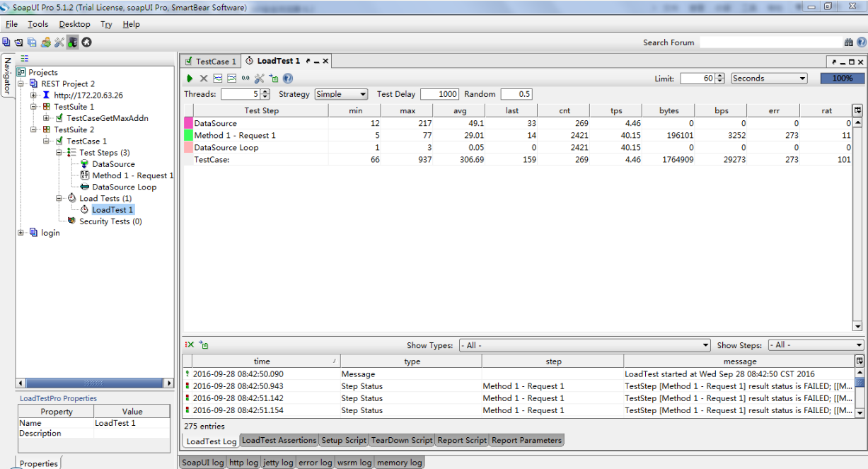The width and height of the screenshot is (868, 469).
Task: Open the Help menu
Action: point(132,24)
